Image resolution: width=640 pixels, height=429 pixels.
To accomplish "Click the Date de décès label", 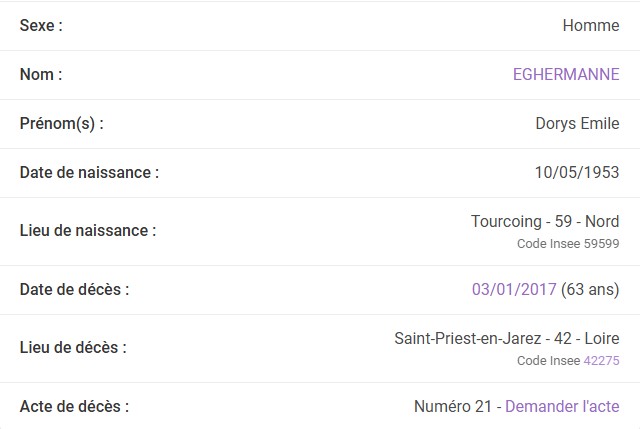I will 74,290.
